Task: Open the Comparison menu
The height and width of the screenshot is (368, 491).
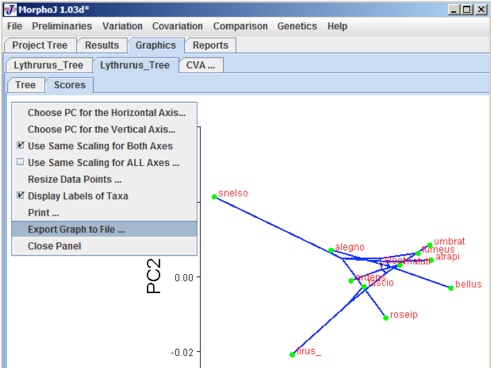Action: coord(240,26)
